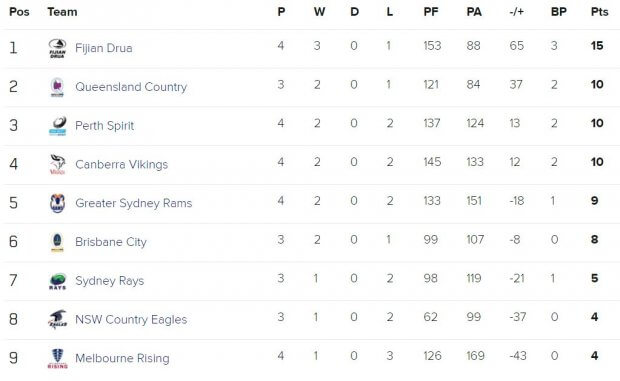The width and height of the screenshot is (620, 381).
Task: Click the Sydney Rays team logo
Action: coord(58,281)
